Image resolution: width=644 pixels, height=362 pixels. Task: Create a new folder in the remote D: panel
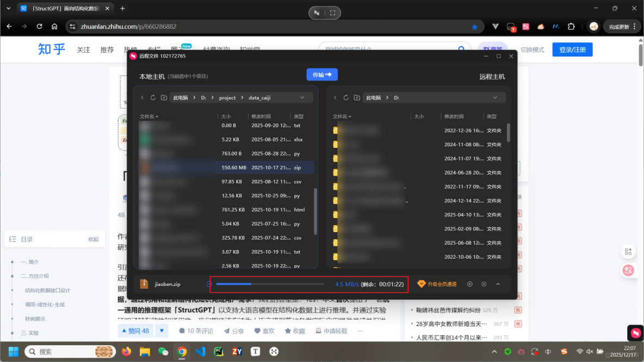[357, 97]
